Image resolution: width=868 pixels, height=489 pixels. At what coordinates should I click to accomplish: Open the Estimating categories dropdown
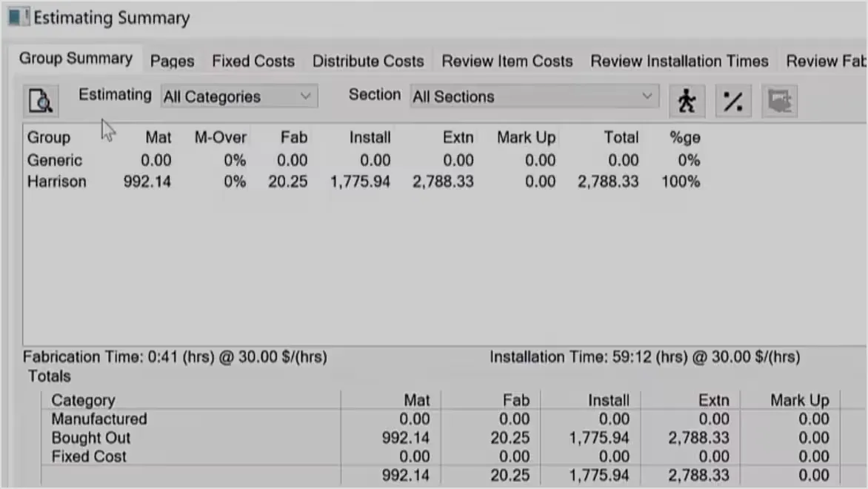(238, 96)
